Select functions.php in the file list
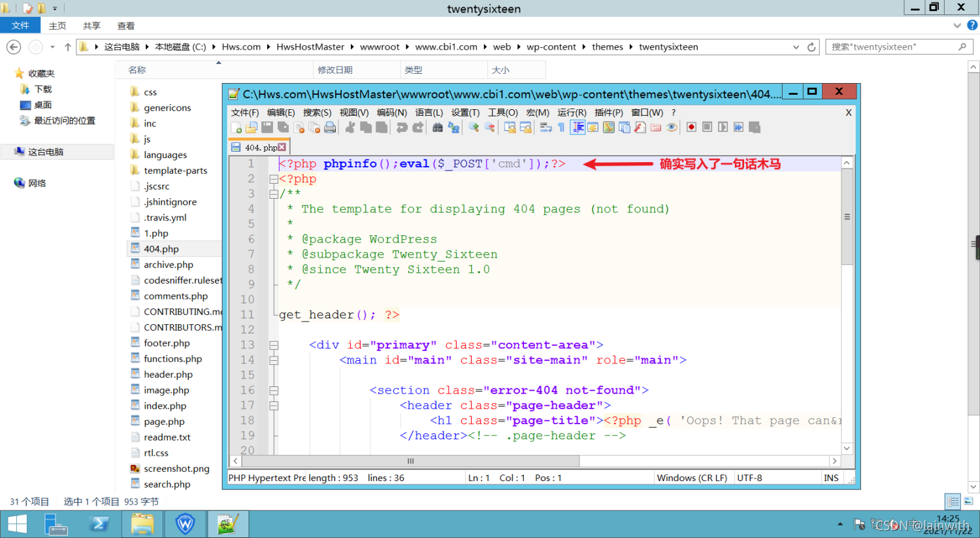Viewport: 980px width, 538px height. [x=173, y=359]
